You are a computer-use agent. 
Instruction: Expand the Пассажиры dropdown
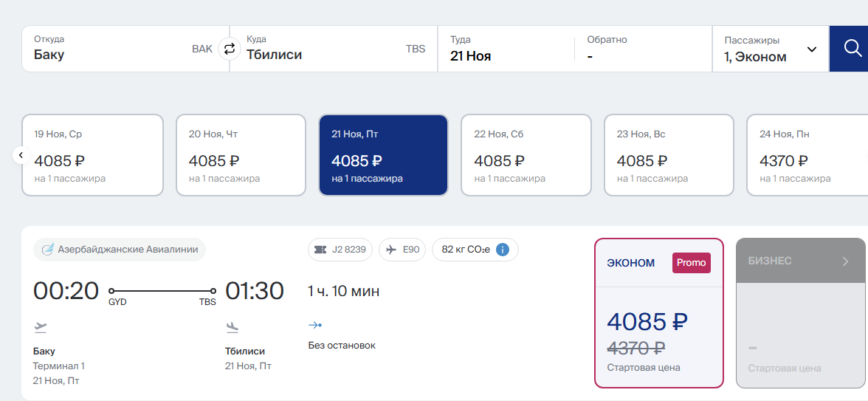tap(771, 49)
